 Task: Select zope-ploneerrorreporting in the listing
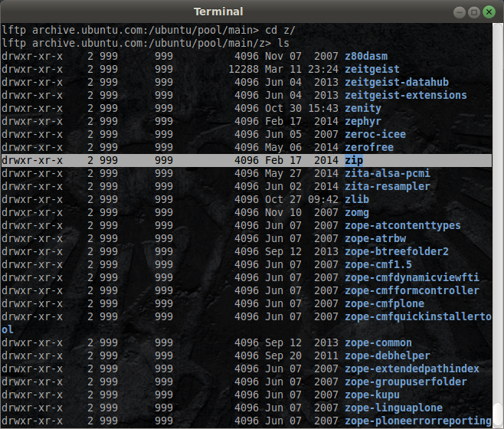(418, 421)
